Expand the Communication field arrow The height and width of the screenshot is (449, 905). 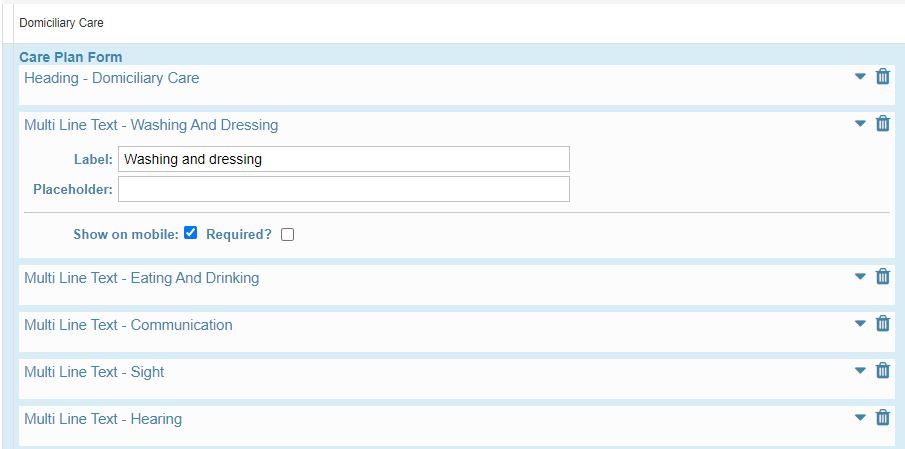click(860, 323)
